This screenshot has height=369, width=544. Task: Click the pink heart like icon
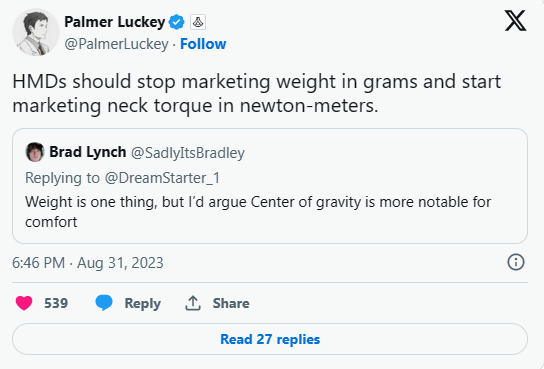click(x=24, y=303)
